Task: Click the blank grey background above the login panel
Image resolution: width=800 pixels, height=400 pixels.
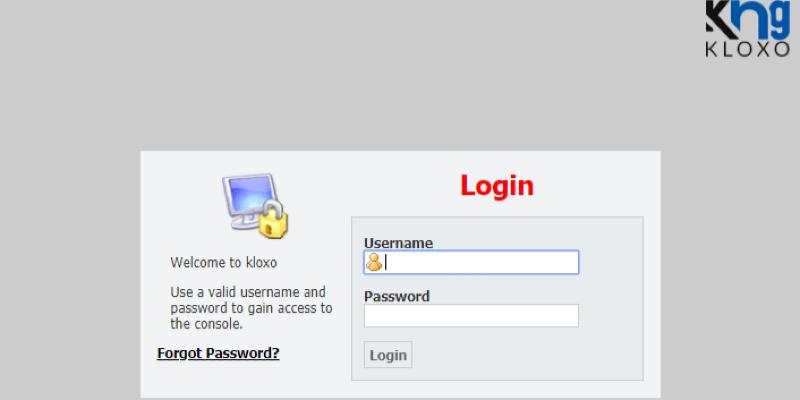Action: pos(400,100)
